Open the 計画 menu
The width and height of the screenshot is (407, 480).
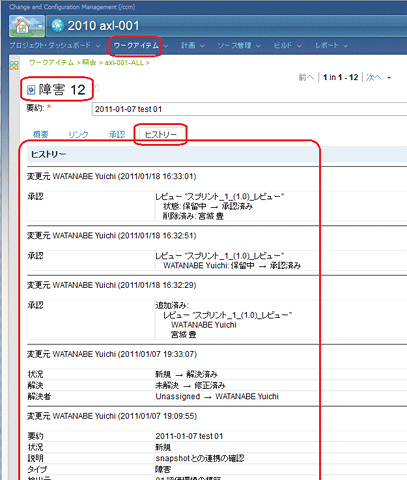click(x=188, y=45)
